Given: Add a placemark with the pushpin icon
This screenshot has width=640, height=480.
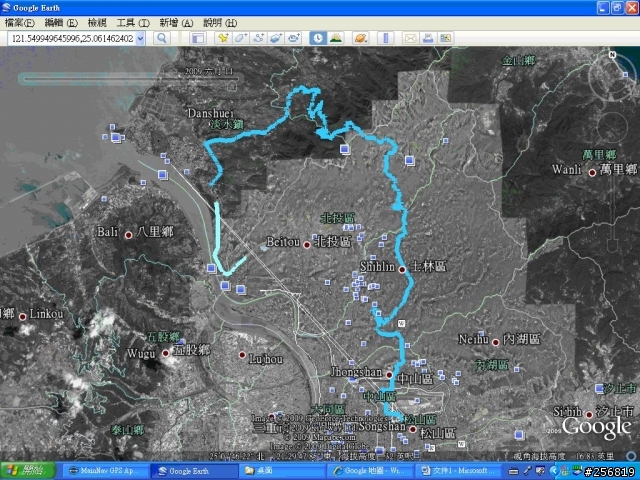Looking at the screenshot, I should pos(223,38).
